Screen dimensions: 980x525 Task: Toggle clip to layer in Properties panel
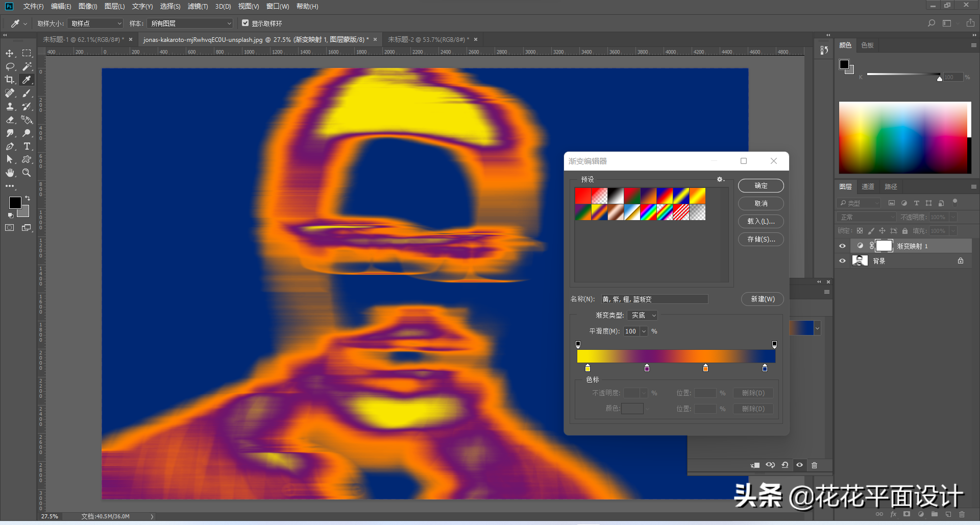(x=755, y=465)
